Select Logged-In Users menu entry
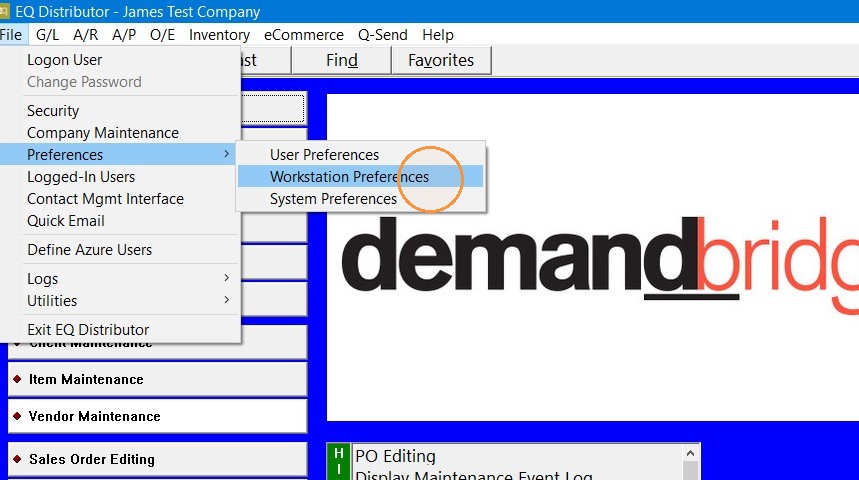Image resolution: width=859 pixels, height=480 pixels. click(121, 176)
